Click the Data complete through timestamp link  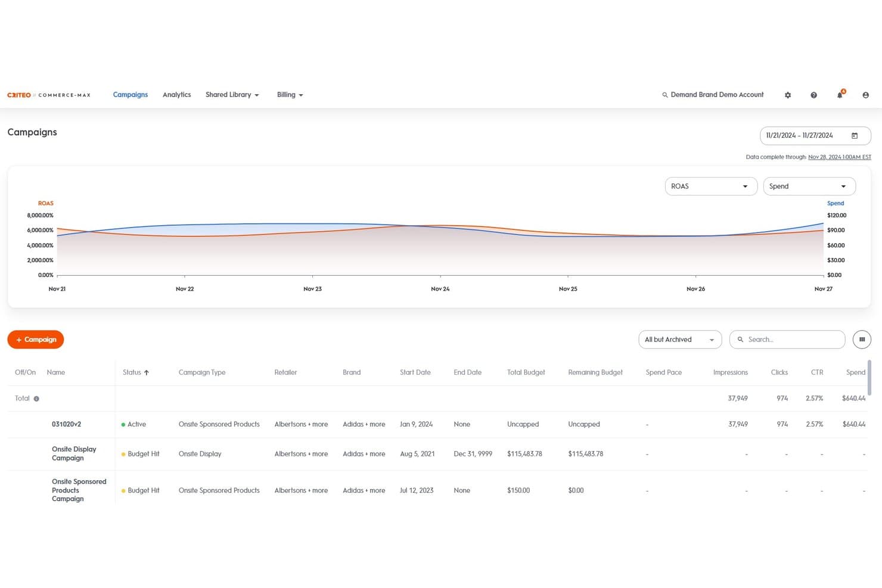tap(840, 157)
